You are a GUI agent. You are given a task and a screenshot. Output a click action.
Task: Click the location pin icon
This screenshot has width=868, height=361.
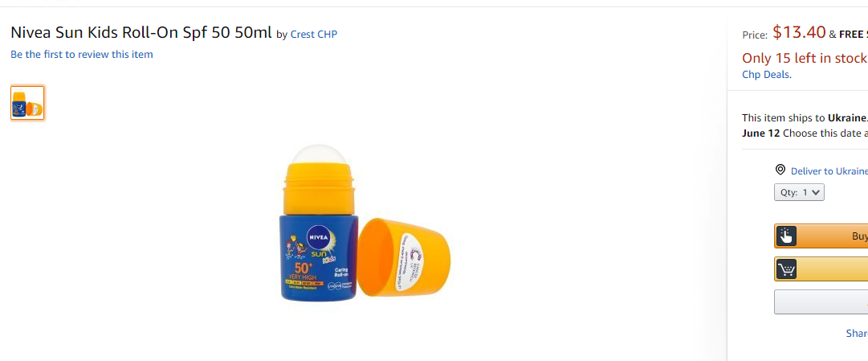780,170
